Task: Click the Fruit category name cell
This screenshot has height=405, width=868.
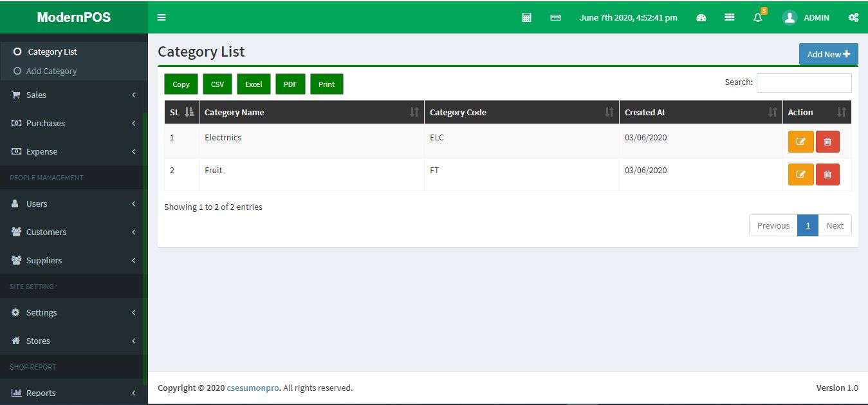Action: tap(312, 174)
